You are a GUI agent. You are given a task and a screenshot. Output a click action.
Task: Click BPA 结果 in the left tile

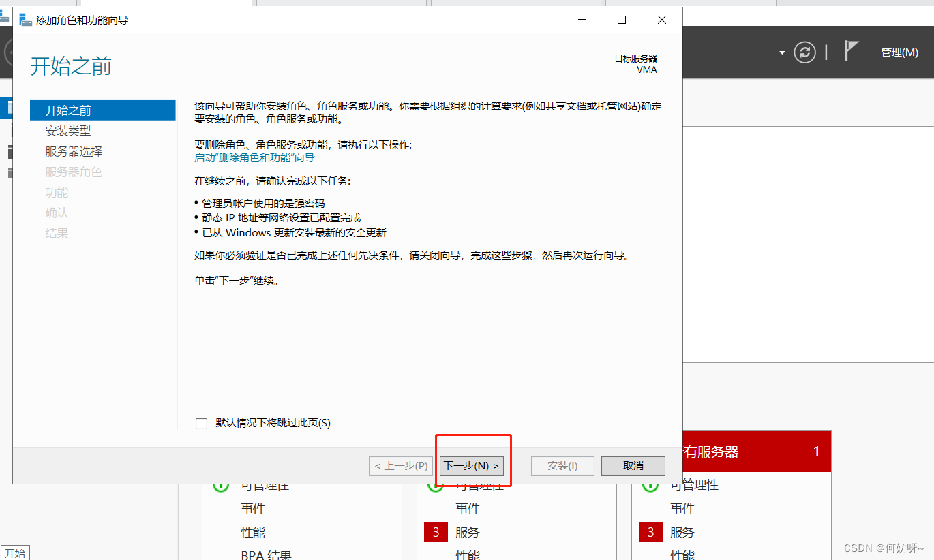(x=266, y=555)
